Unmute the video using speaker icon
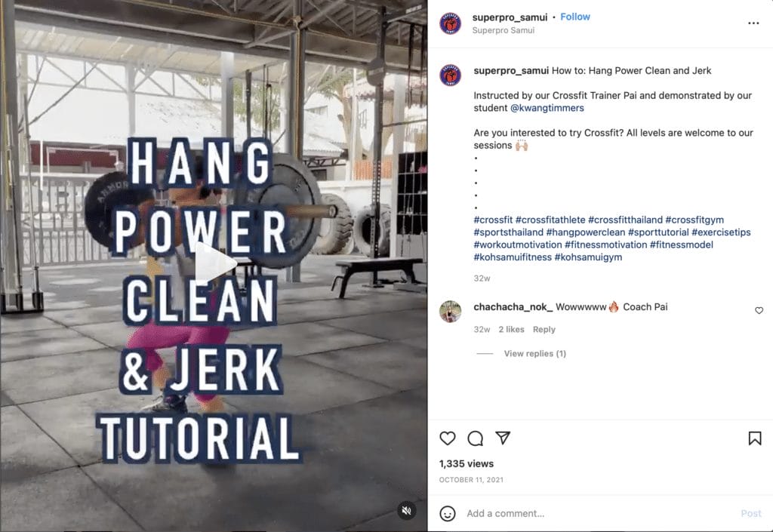 coord(407,511)
